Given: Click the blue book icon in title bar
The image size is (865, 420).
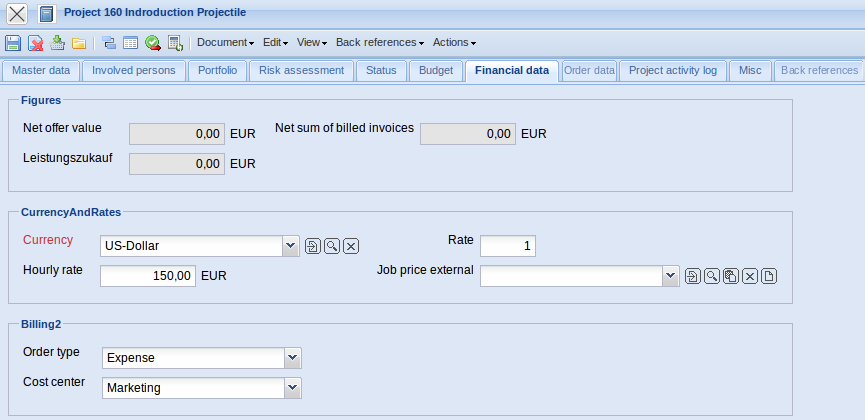Looking at the screenshot, I should (x=45, y=14).
